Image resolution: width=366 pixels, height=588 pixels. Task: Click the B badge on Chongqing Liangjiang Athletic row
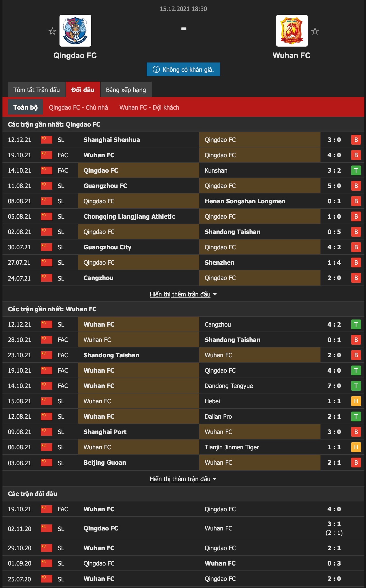(x=356, y=216)
